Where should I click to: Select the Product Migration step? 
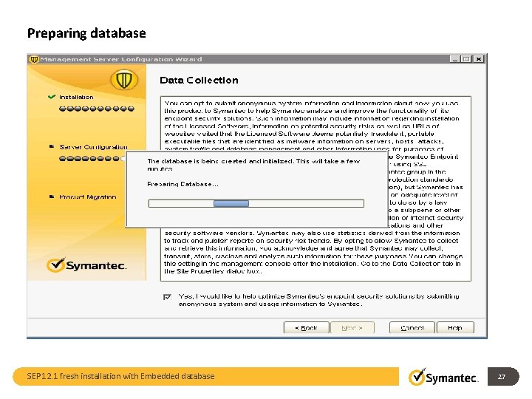[87, 197]
